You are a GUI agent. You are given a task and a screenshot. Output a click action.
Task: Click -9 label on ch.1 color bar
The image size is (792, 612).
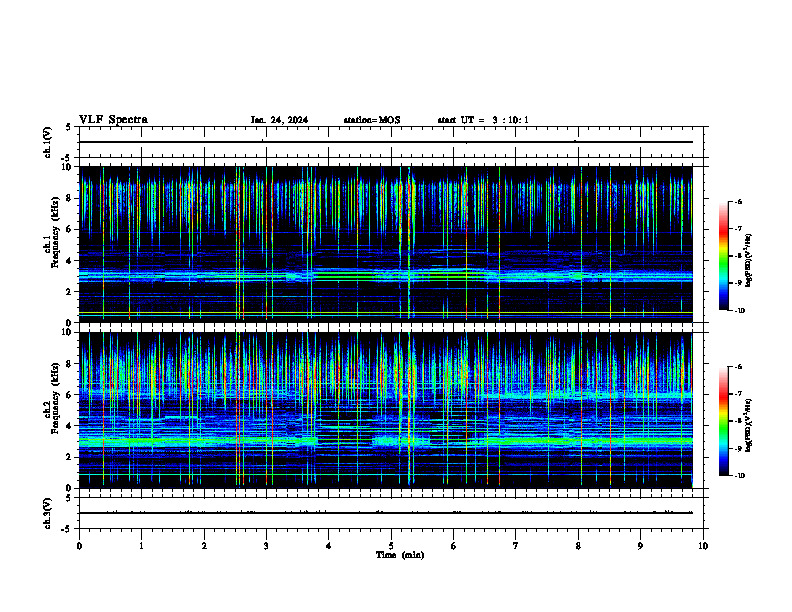point(738,283)
